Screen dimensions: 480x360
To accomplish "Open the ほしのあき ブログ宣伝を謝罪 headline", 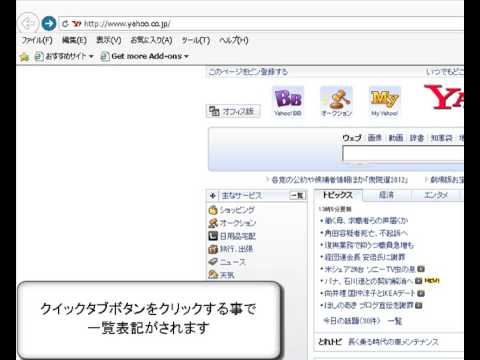I will (369, 305).
